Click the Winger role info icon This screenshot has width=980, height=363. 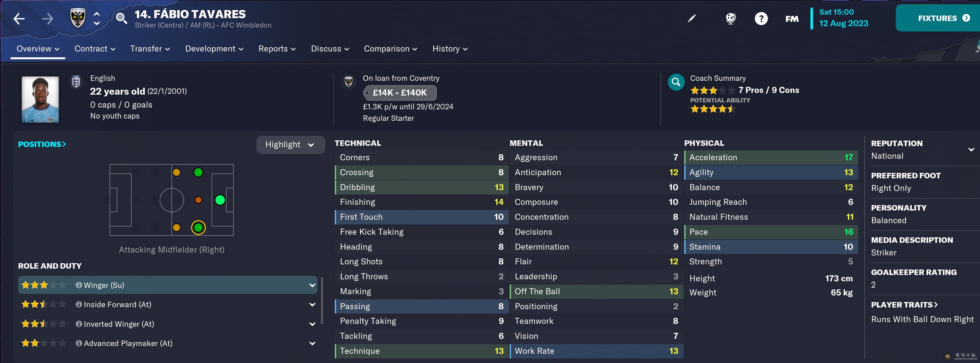click(x=79, y=285)
